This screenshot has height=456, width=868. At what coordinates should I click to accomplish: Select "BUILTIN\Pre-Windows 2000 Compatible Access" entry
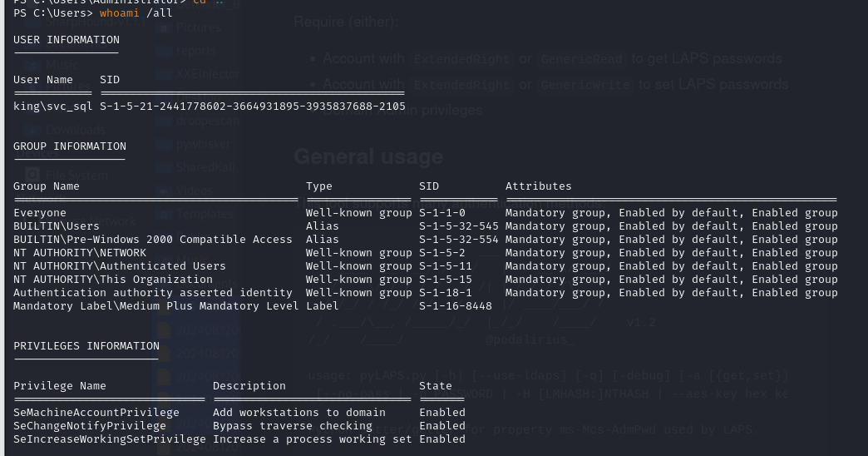pos(153,240)
